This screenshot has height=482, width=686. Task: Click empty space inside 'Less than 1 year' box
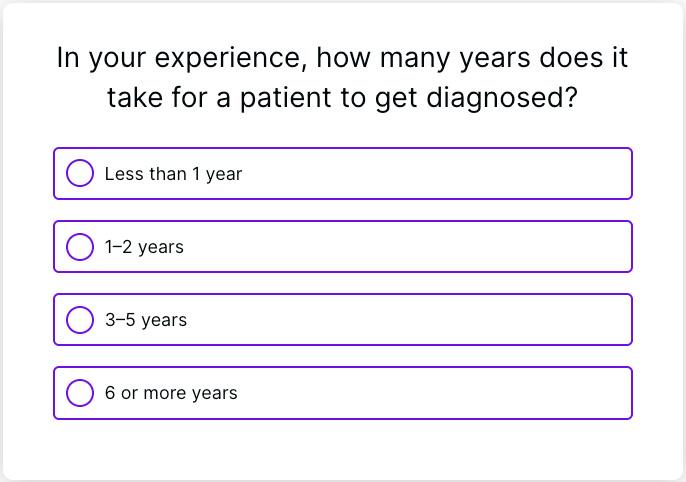(x=450, y=174)
